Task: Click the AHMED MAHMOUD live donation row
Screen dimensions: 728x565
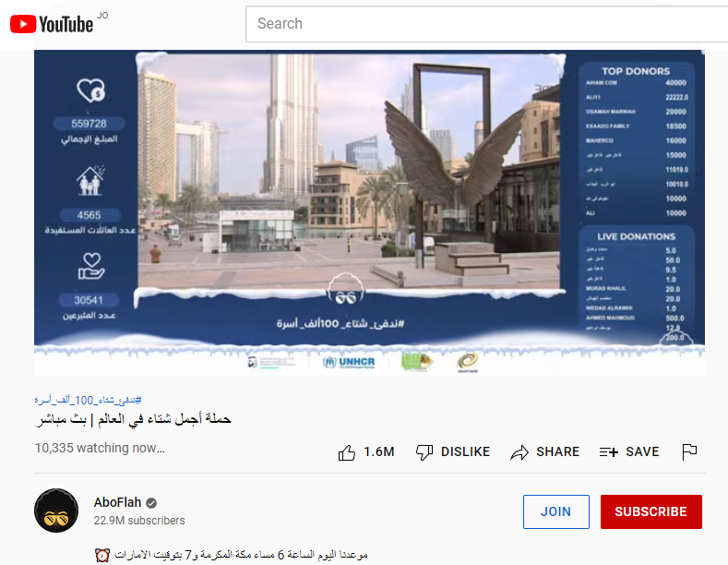Action: pos(636,319)
